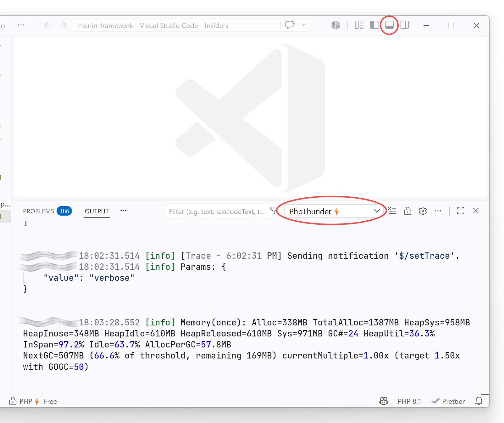This screenshot has width=504, height=423.
Task: Go forward in navigation history
Action: point(63,25)
